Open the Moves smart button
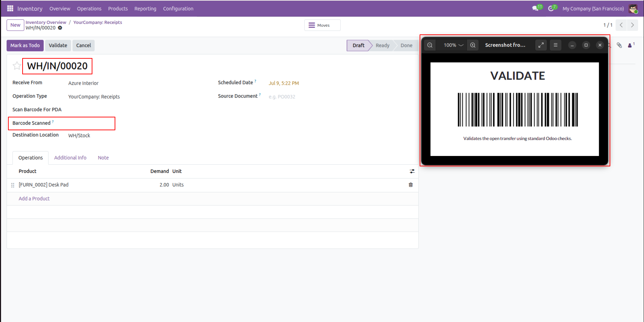This screenshot has width=644, height=322. (322, 25)
